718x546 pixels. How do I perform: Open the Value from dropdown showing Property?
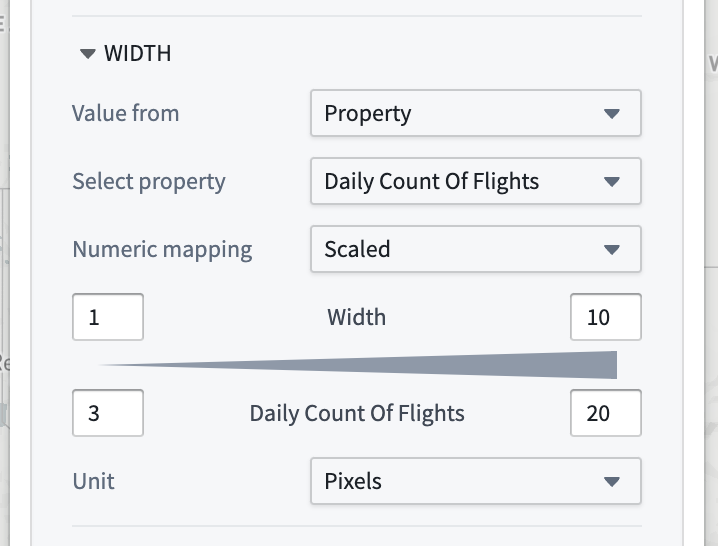(476, 113)
